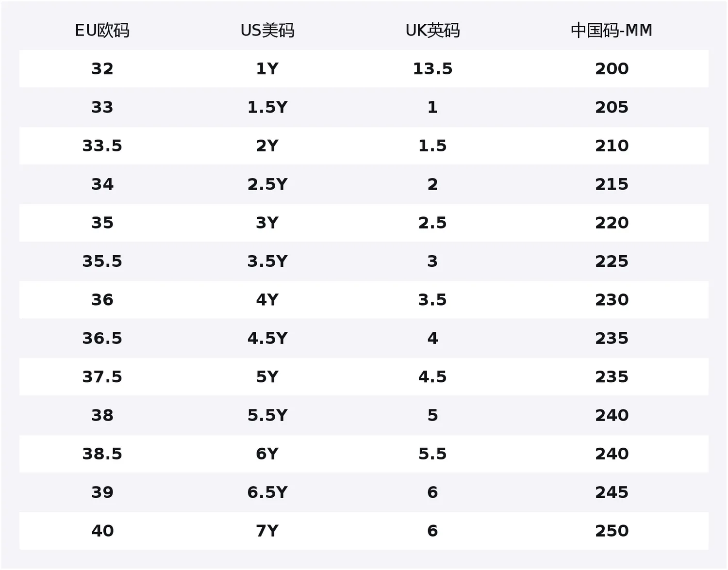Screen dimensions: 728x570
Task: Select EU size 35.5 cell
Action: 102,261
